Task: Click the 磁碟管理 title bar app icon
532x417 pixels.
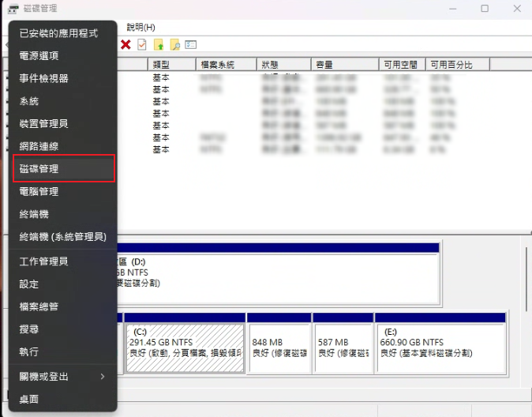Action: (x=13, y=9)
